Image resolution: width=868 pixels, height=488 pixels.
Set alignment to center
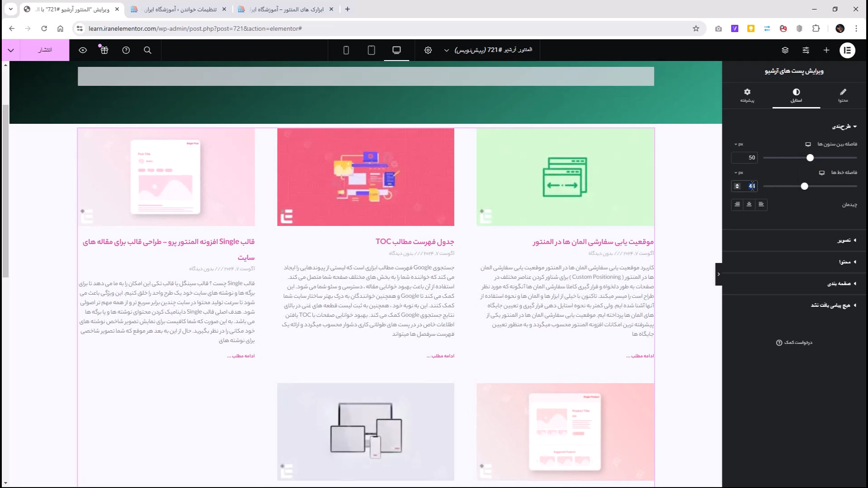point(749,205)
